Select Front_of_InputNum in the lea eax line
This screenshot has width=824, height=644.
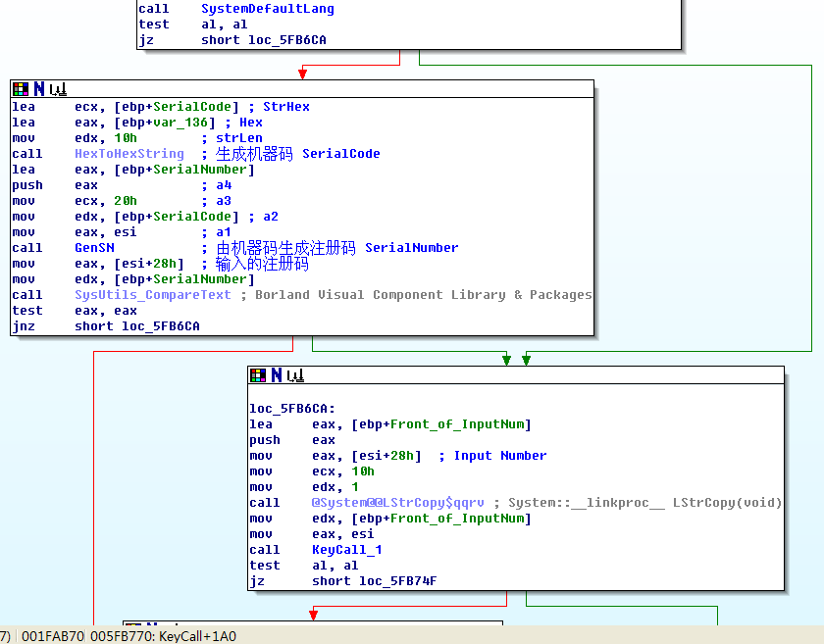(x=457, y=424)
